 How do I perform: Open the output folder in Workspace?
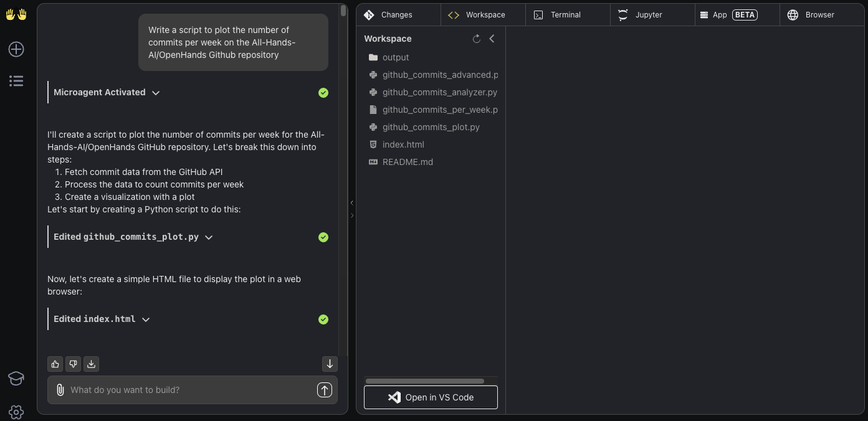pos(395,57)
